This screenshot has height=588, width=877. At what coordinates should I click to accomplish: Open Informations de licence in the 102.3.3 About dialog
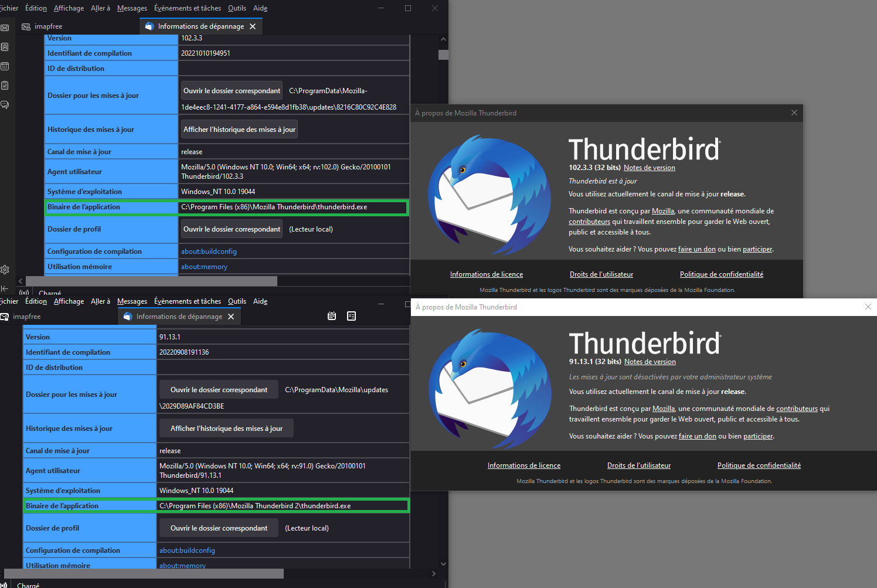pyautogui.click(x=487, y=274)
